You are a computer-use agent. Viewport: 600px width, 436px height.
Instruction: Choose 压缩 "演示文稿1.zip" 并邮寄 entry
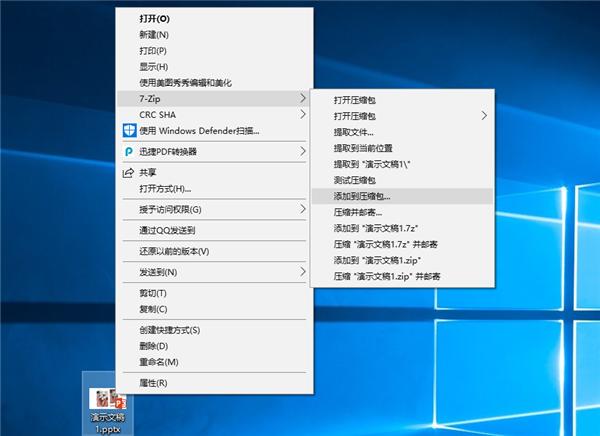[x=402, y=276]
